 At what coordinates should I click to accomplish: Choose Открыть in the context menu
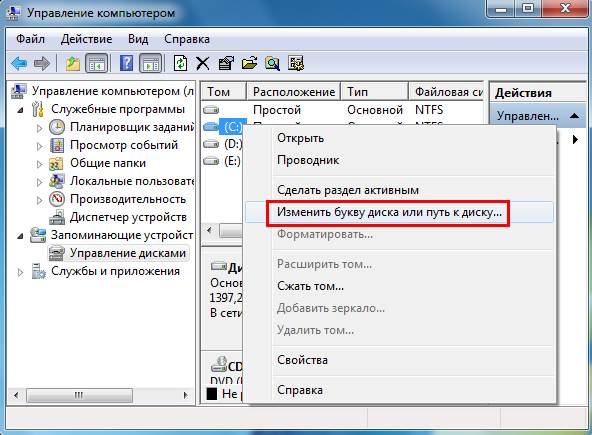pos(399,138)
